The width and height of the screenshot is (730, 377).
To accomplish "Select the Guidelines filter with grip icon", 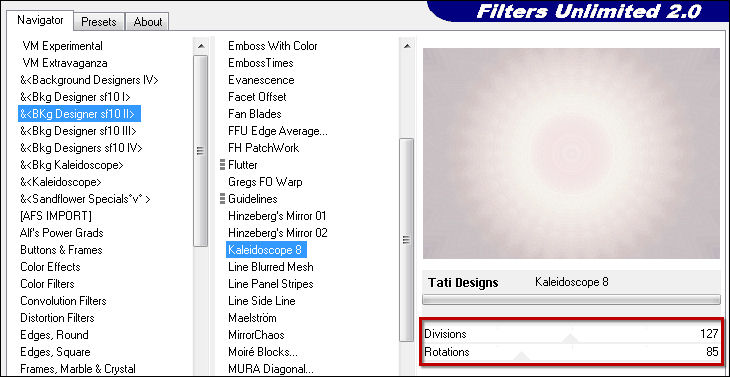I will pos(249,199).
